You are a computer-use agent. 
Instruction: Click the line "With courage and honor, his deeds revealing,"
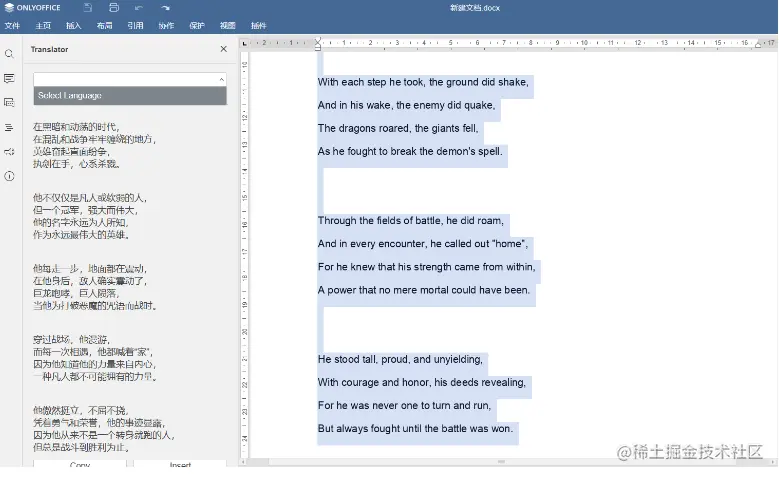point(422,383)
